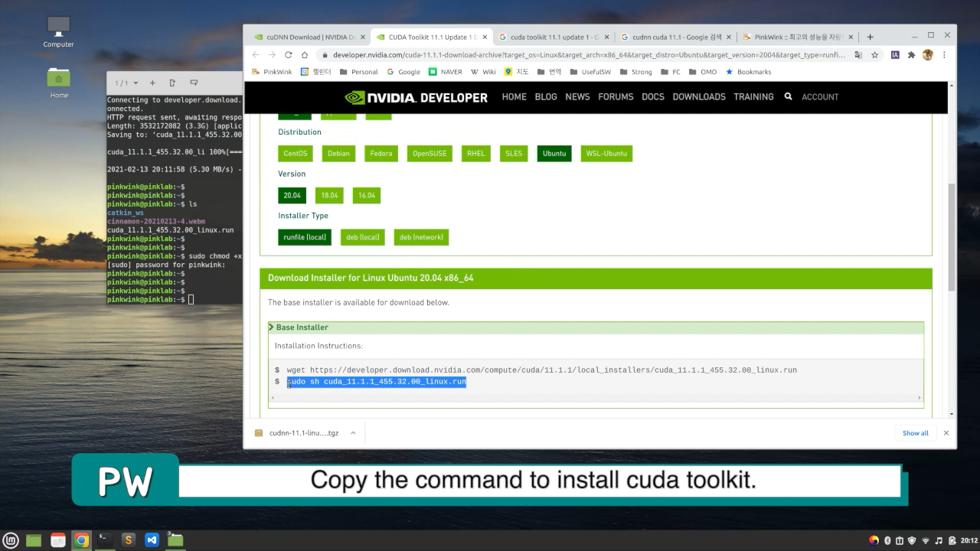Bookmark this page with star icon
The width and height of the screenshot is (980, 551).
coord(874,55)
